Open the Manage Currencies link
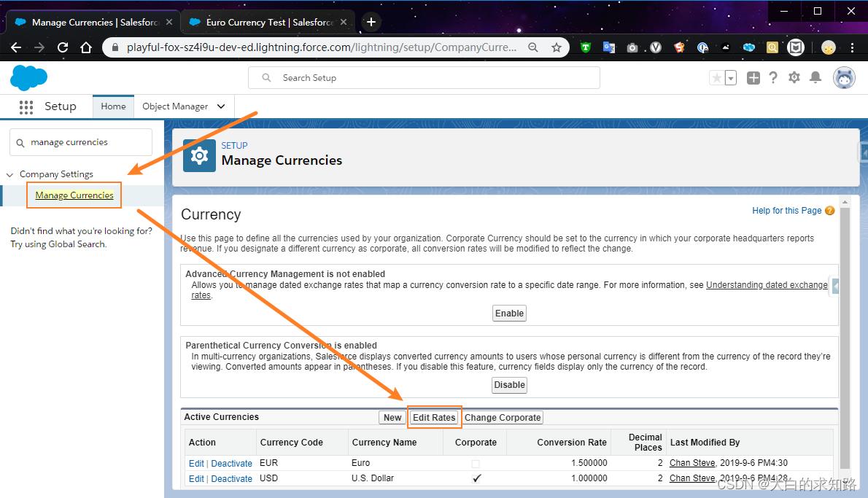 tap(74, 195)
